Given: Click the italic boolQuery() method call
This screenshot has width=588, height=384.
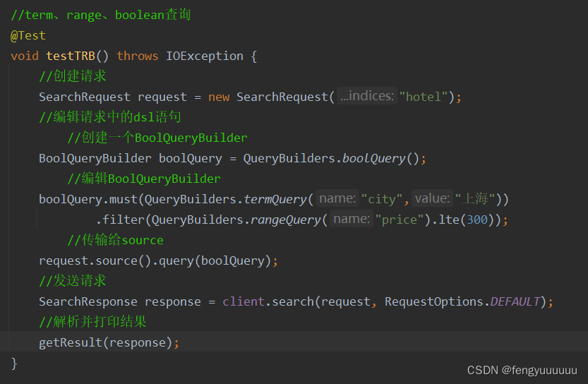Looking at the screenshot, I should pos(380,158).
